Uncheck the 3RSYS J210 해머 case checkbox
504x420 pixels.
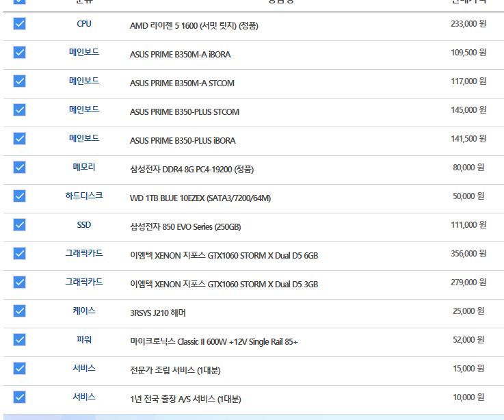[x=19, y=311]
